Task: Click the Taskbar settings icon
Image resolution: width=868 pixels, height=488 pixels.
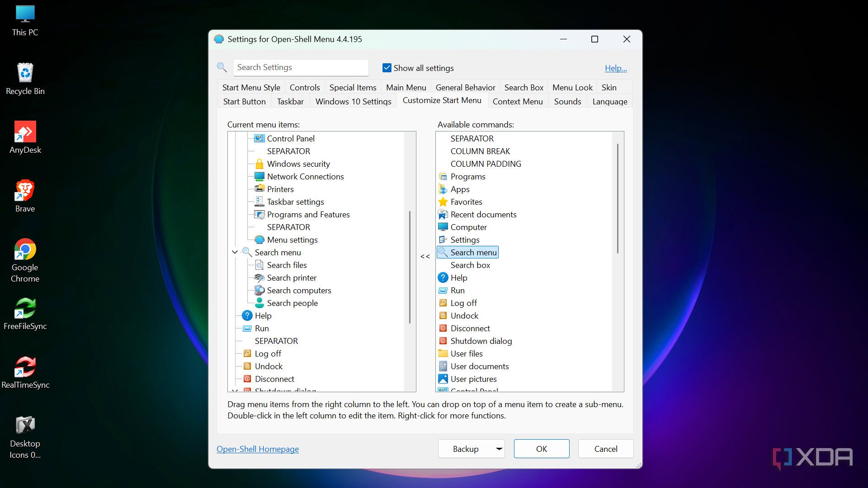Action: [259, 202]
